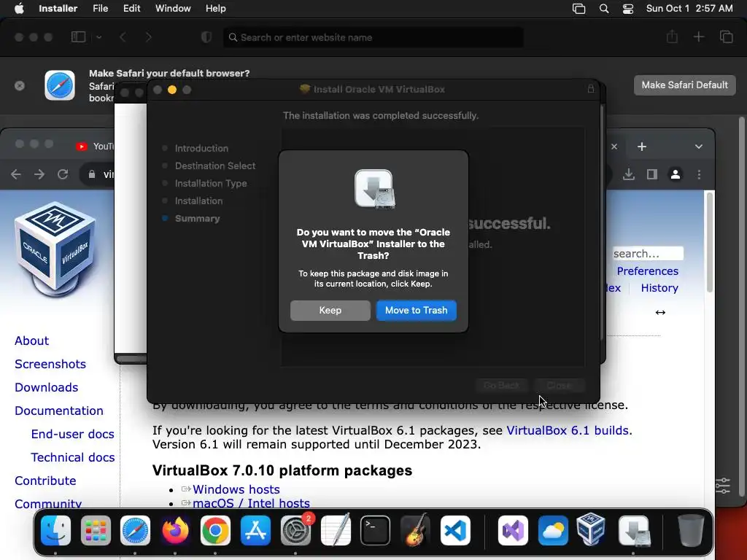
Task: Go forward in Chrome window
Action: (x=39, y=174)
